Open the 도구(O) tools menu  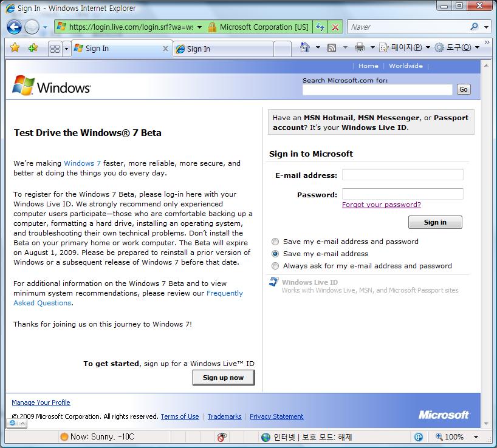pos(457,47)
